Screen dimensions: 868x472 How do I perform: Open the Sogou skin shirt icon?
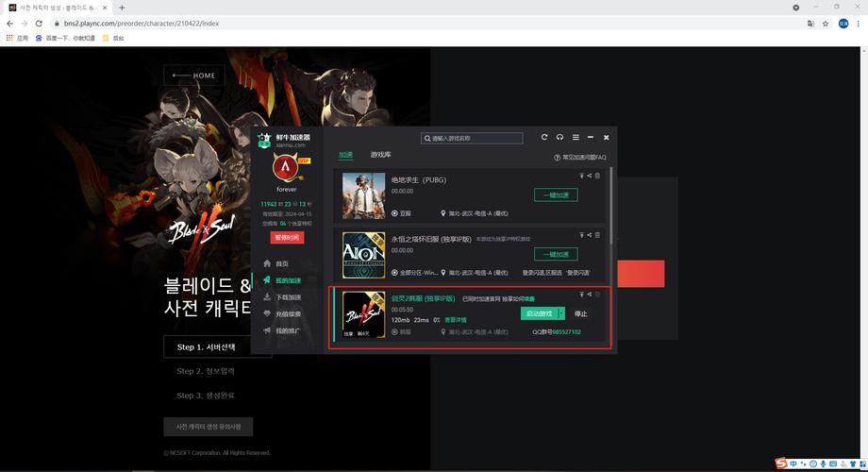click(x=853, y=464)
